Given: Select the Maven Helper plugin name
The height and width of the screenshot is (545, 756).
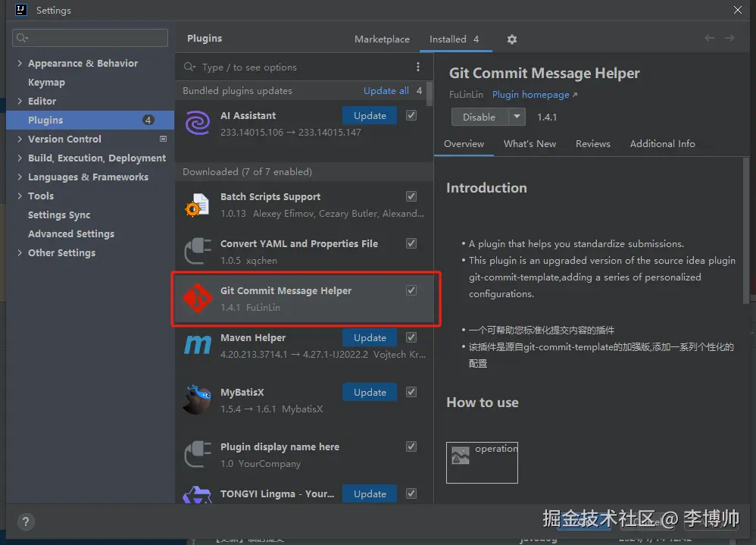Looking at the screenshot, I should click(x=253, y=337).
